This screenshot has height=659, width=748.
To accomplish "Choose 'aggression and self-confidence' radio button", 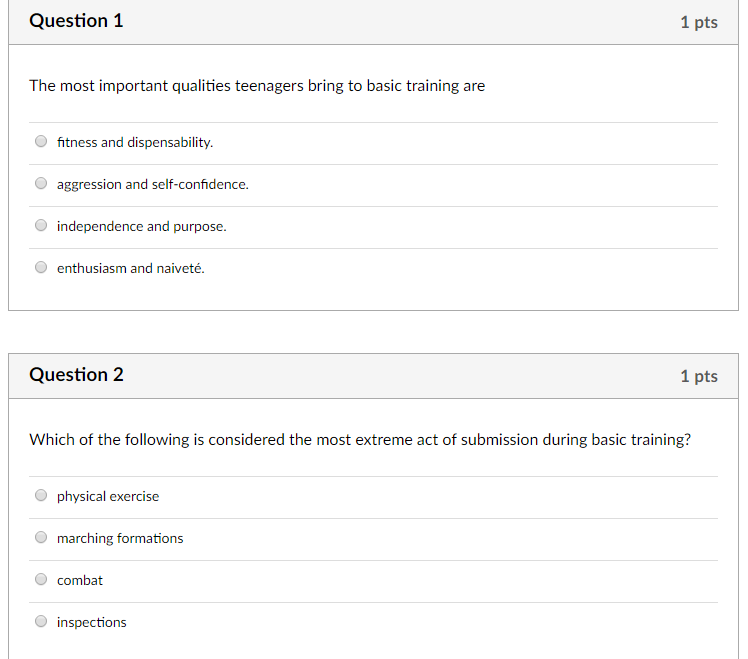I will tap(41, 183).
